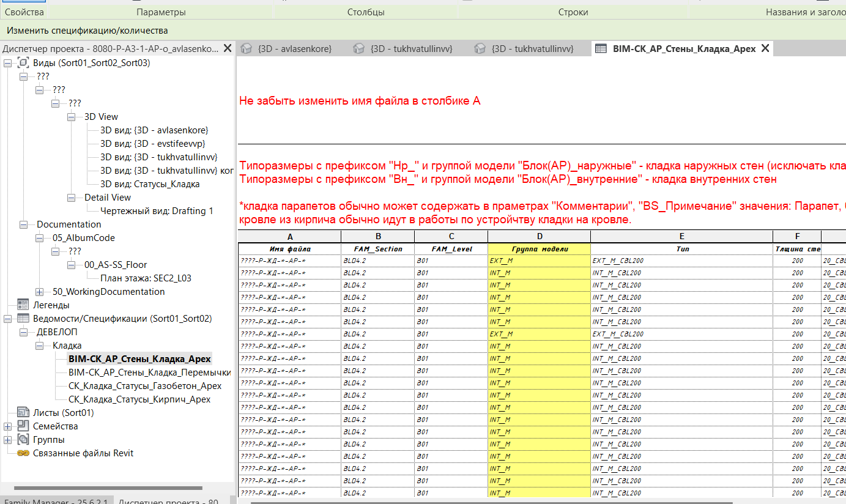Click the 3D cube icon on the avlasenkore tab
The height and width of the screenshot is (504, 846).
(247, 49)
